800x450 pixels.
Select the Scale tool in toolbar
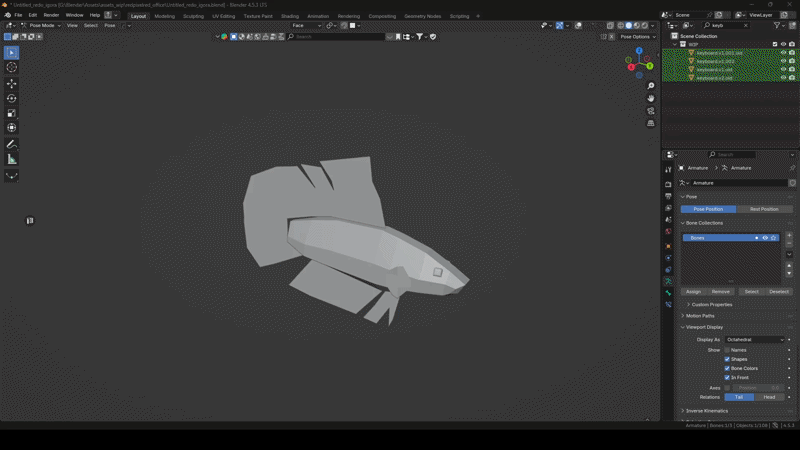coord(12,113)
